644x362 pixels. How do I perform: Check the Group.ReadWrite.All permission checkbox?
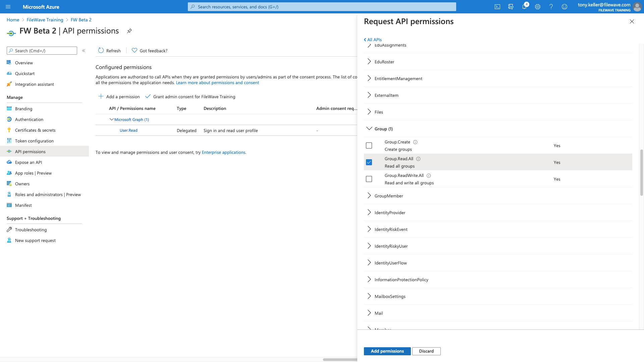pos(369,179)
